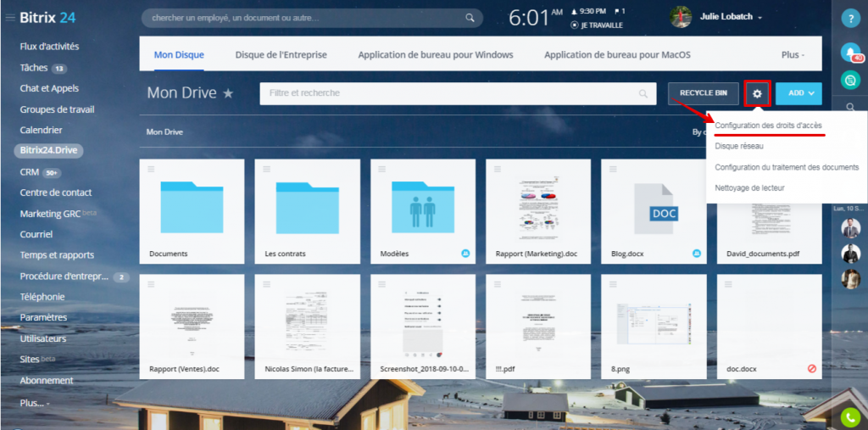Expand the Plus tab dropdown
Image resolution: width=868 pixels, height=430 pixels.
793,55
